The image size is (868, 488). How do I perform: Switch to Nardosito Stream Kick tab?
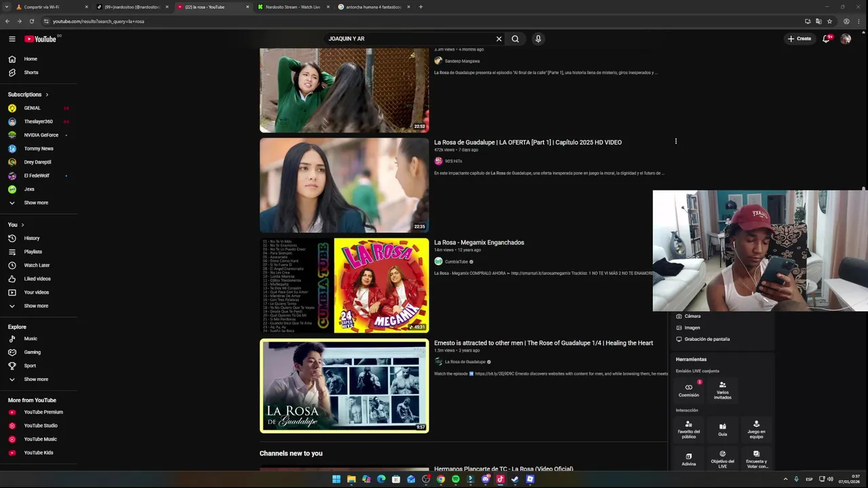click(292, 7)
